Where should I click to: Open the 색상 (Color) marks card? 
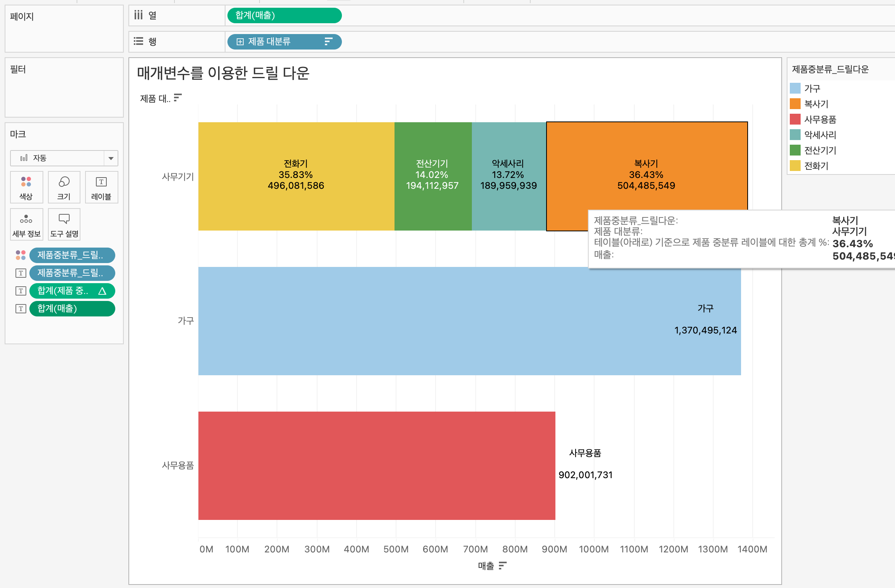[x=26, y=187]
